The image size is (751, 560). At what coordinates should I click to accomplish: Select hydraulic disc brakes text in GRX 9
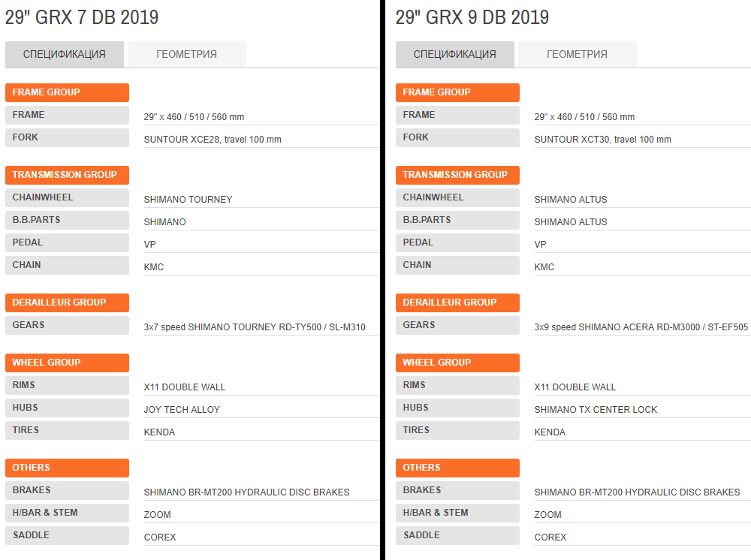[x=637, y=492]
